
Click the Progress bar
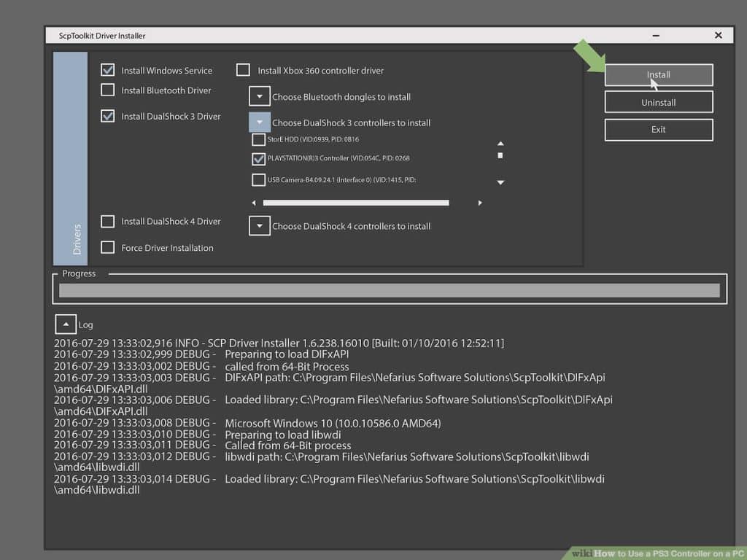(x=390, y=290)
